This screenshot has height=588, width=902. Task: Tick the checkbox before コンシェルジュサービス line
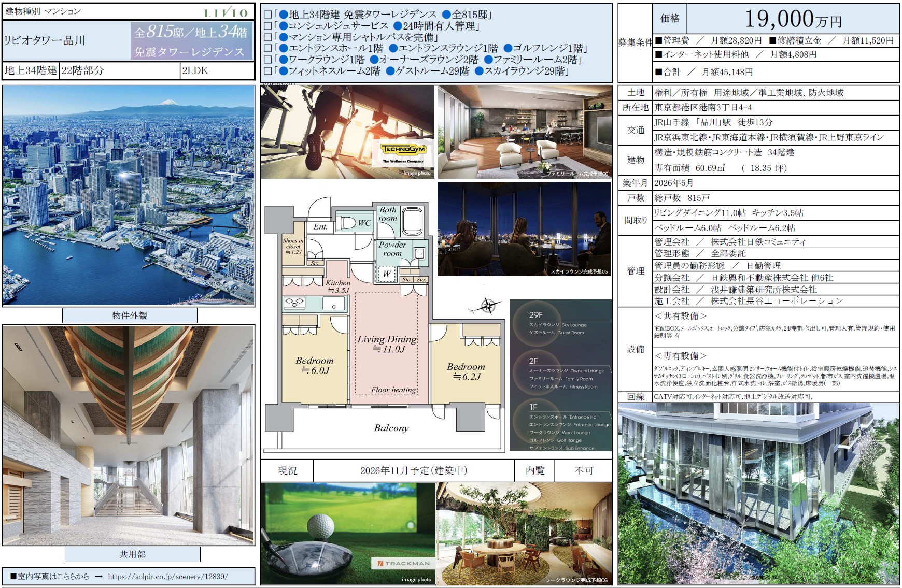[267, 26]
